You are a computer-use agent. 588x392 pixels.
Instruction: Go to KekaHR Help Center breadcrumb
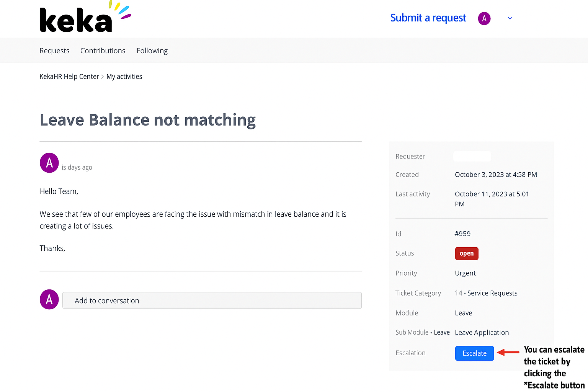point(69,77)
